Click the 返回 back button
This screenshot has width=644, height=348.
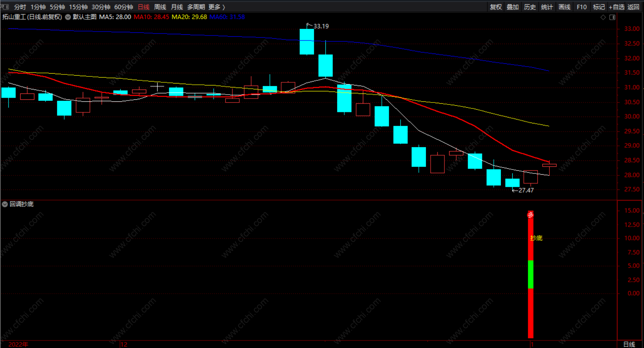[633, 7]
